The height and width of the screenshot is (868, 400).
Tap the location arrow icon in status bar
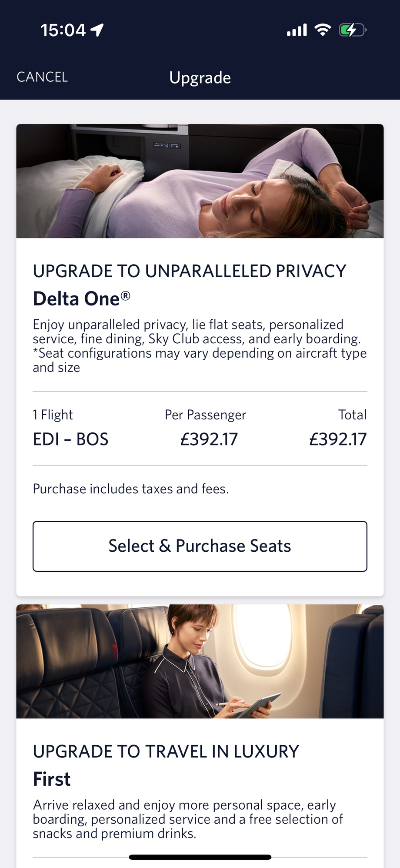[97, 30]
